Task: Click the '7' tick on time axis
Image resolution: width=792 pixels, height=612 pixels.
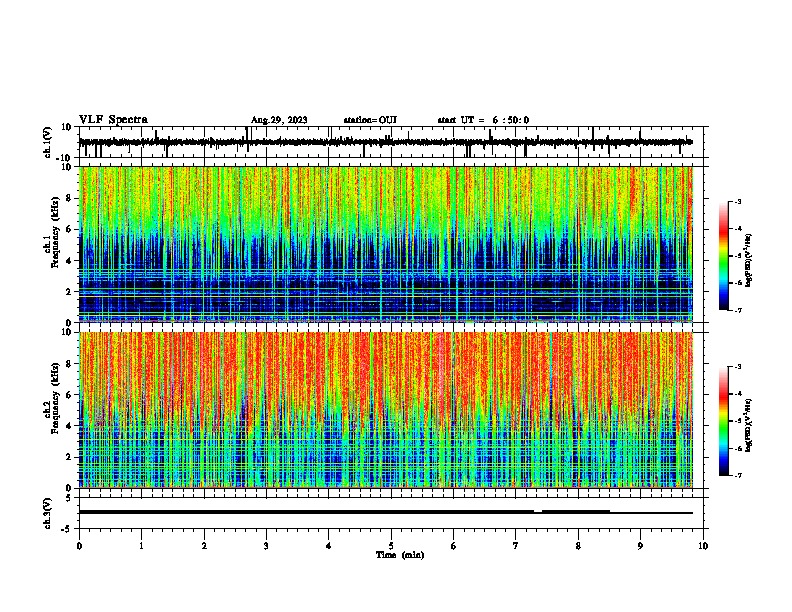Action: [516, 546]
